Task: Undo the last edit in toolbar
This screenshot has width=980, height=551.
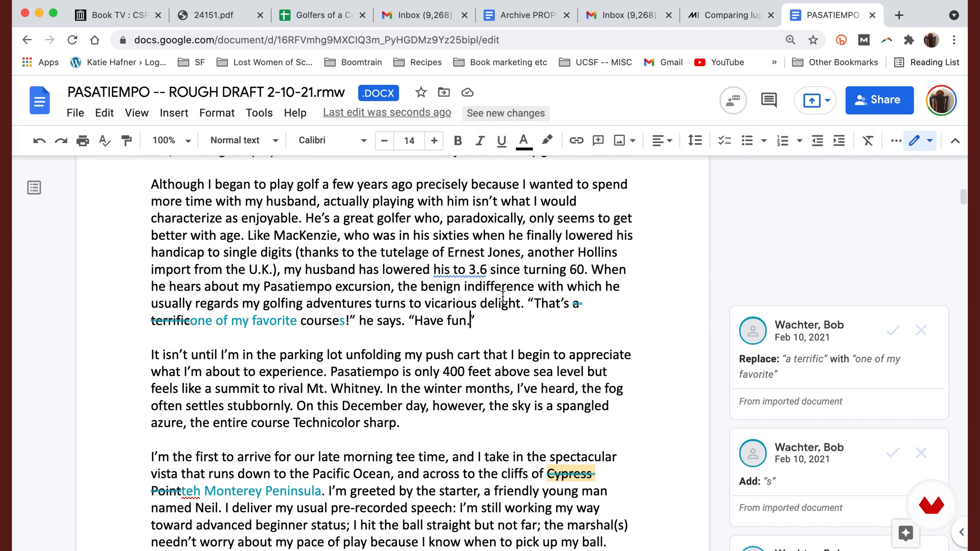Action: pos(39,141)
